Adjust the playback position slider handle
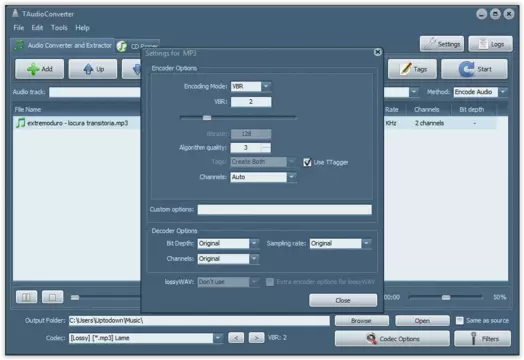524x360 pixels. (x=75, y=297)
